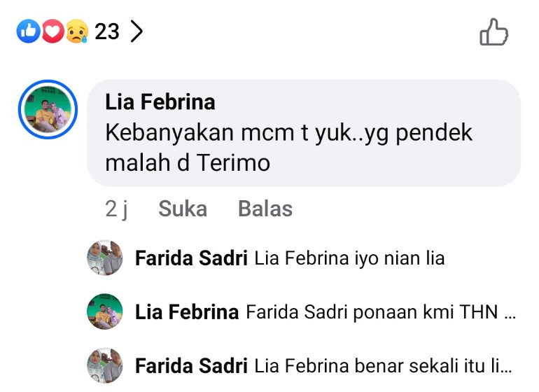
Task: Open Lia Febrina's name in second reply
Action: [x=187, y=312]
